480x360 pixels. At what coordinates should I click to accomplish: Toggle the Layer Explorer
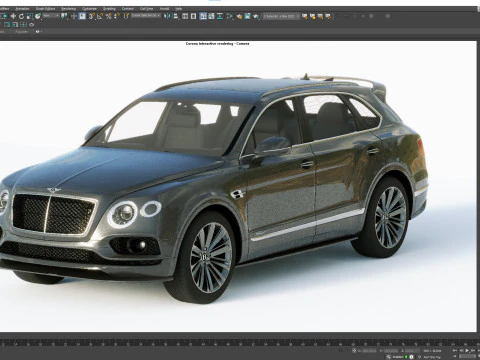pyautogui.click(x=193, y=16)
